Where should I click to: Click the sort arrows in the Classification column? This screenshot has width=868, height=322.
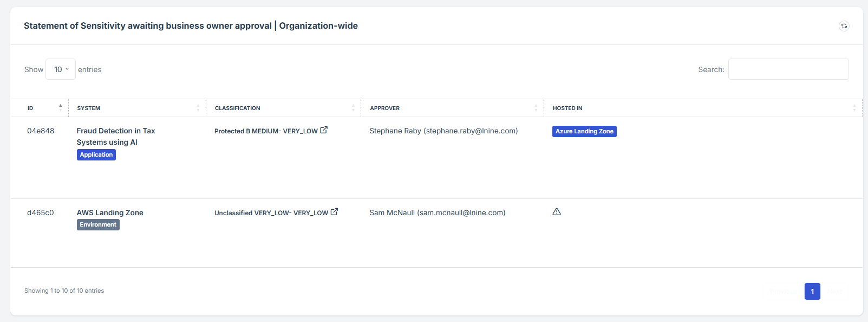[353, 108]
